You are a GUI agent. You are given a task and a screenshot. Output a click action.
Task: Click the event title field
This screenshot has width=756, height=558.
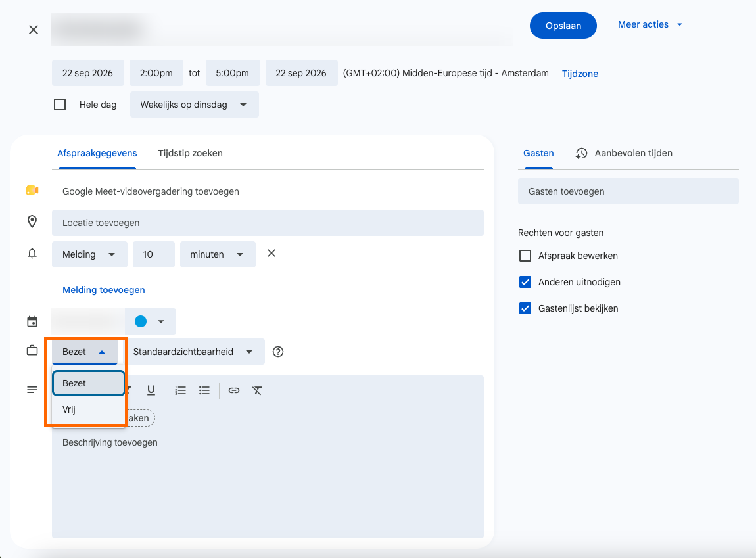pos(281,30)
